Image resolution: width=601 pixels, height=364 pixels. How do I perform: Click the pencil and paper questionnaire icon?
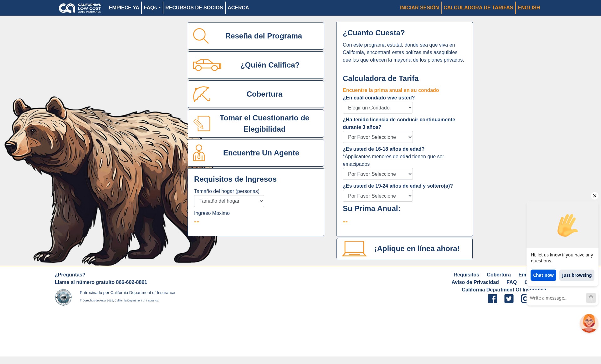point(202,124)
